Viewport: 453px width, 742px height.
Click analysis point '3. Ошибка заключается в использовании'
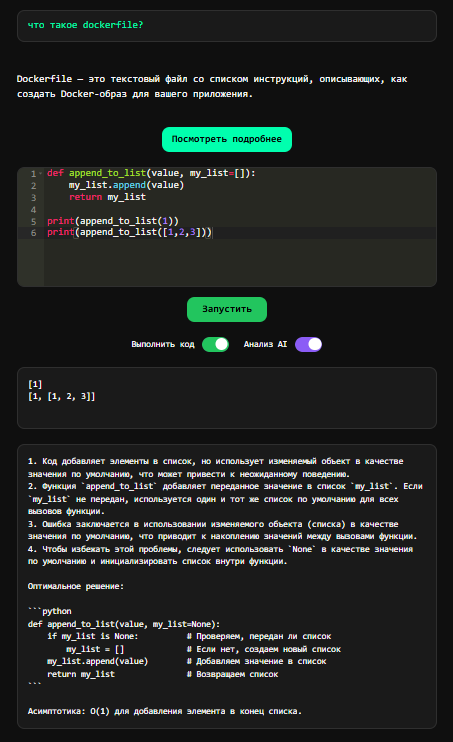(222, 530)
